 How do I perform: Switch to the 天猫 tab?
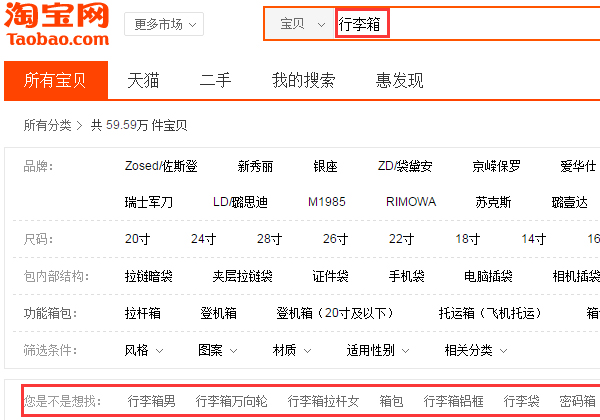point(143,80)
